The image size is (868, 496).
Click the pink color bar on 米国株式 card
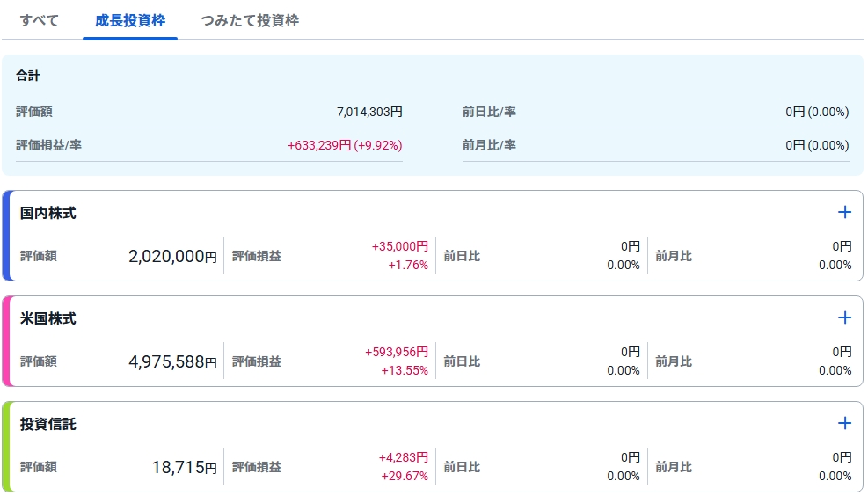[x=6, y=341]
